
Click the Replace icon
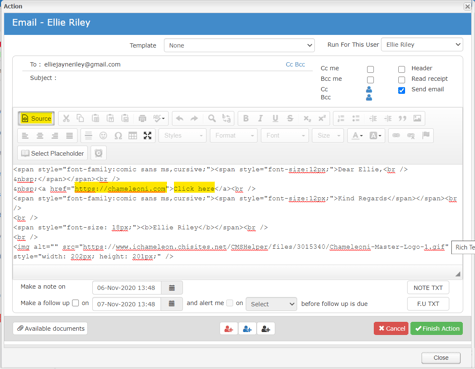pos(226,118)
